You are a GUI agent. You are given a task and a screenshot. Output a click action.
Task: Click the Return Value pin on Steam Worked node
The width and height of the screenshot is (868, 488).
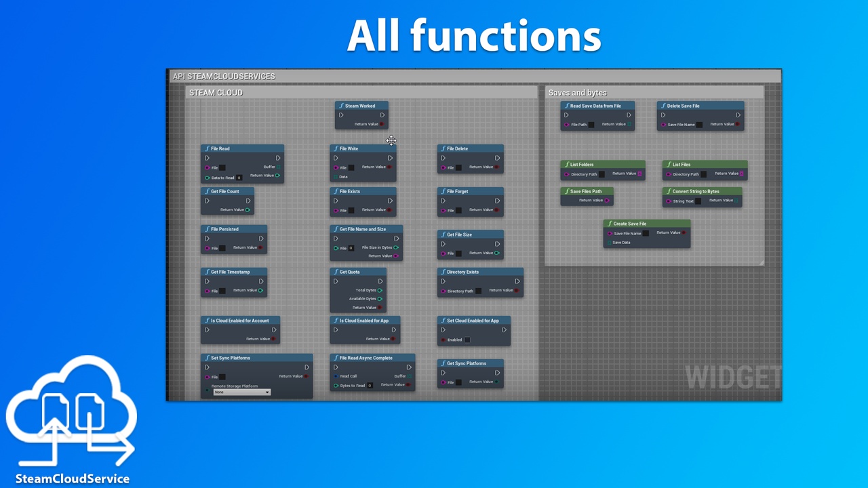[382, 124]
